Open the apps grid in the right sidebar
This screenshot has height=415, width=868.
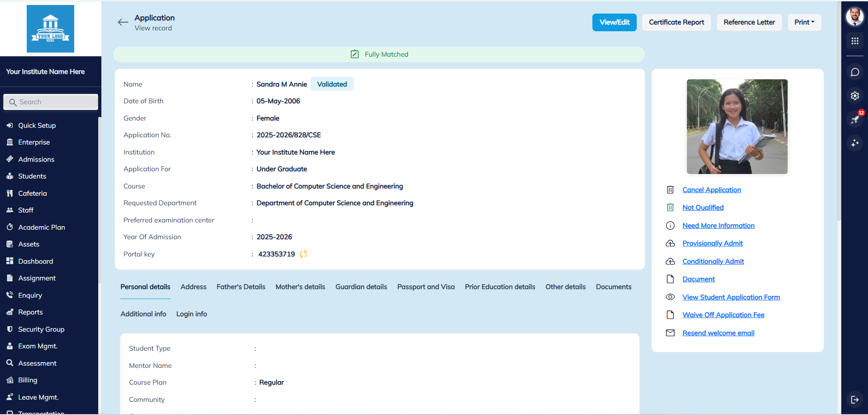pos(855,41)
